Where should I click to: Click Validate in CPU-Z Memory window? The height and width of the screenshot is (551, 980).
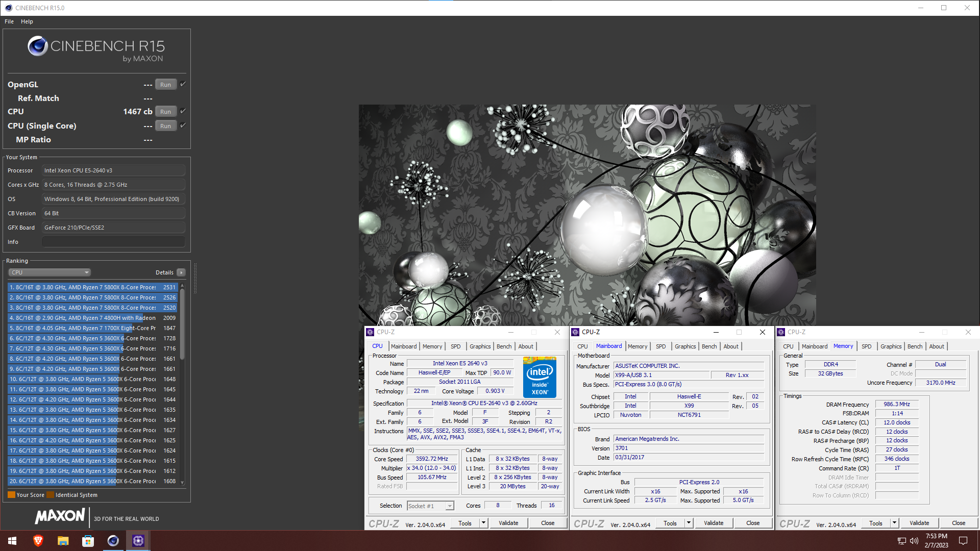pyautogui.click(x=919, y=523)
